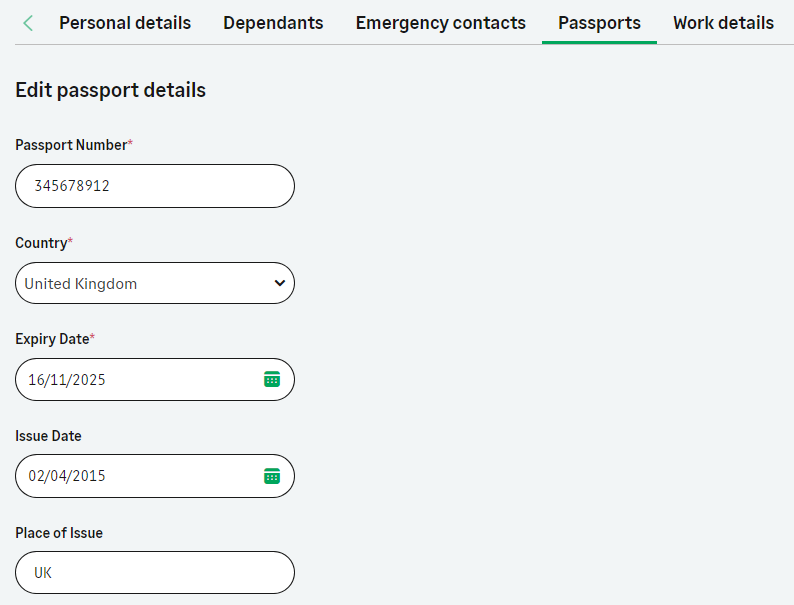Go to the Emergency contacts tab
Viewport: 794px width, 605px height.
[440, 23]
